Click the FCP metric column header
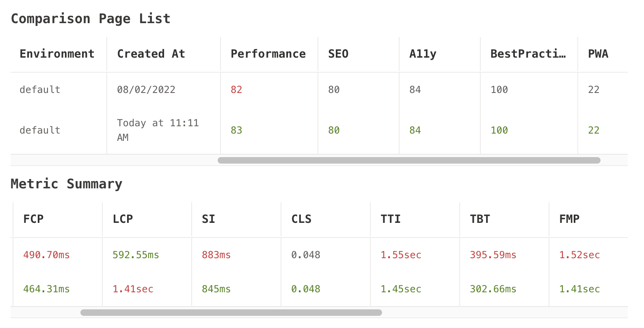This screenshot has width=644, height=328. [33, 219]
